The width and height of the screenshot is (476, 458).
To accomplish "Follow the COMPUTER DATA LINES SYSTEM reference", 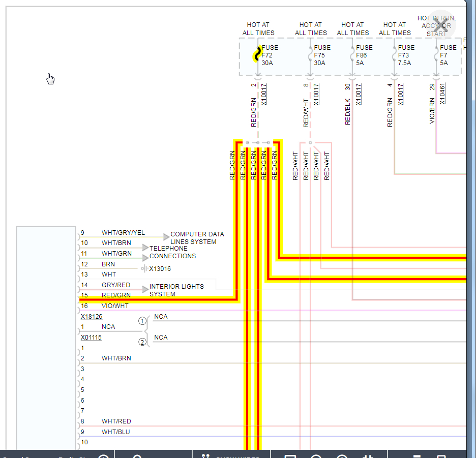I will click(197, 238).
